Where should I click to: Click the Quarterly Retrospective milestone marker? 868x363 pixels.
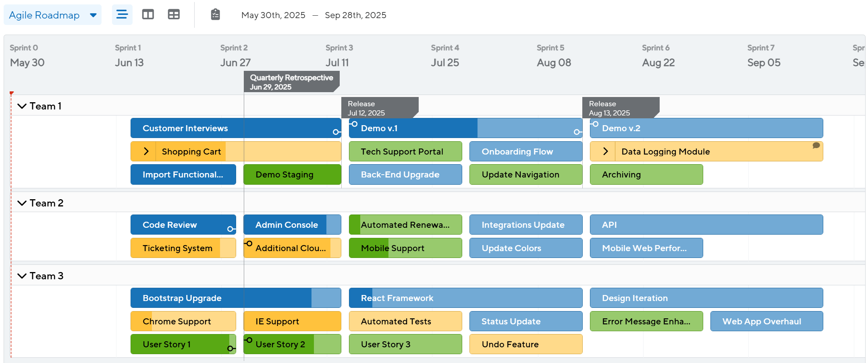coord(291,82)
